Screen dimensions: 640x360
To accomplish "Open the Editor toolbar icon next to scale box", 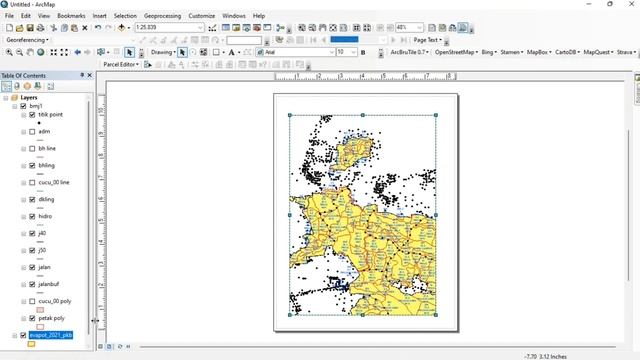I will (212, 28).
